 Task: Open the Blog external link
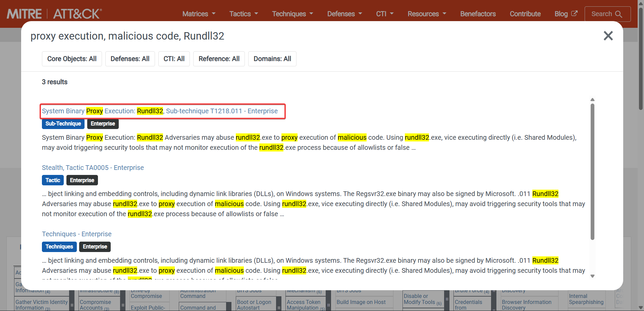[x=566, y=14]
